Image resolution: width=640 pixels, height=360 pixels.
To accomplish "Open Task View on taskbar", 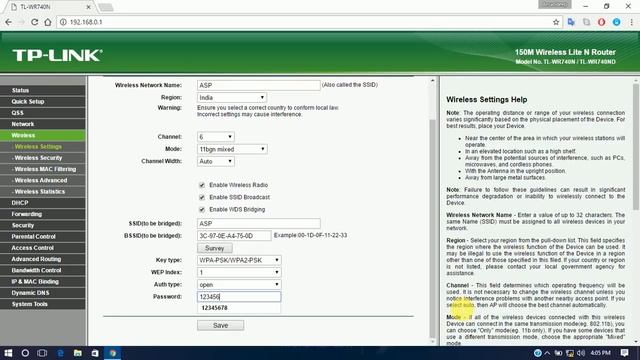I will coord(42,353).
